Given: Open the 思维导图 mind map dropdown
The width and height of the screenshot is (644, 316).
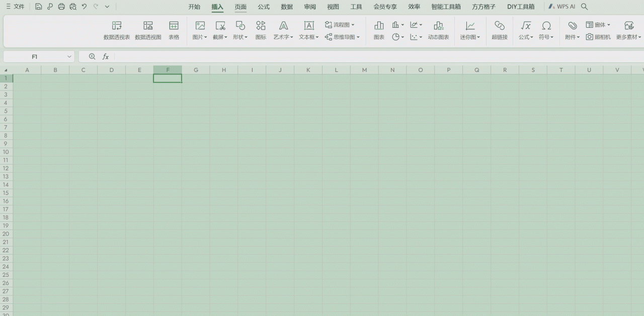Looking at the screenshot, I should click(x=342, y=37).
